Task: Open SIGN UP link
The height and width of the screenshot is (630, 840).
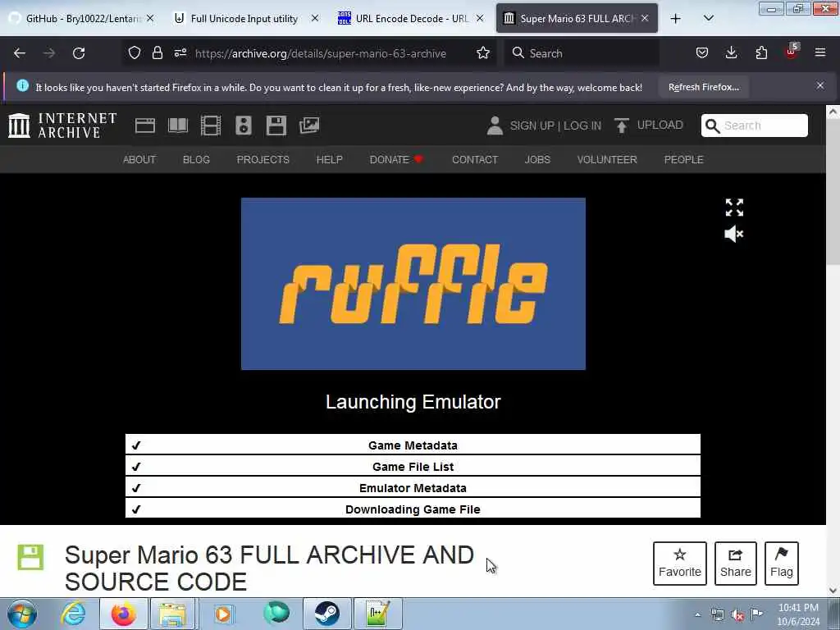Action: [532, 126]
